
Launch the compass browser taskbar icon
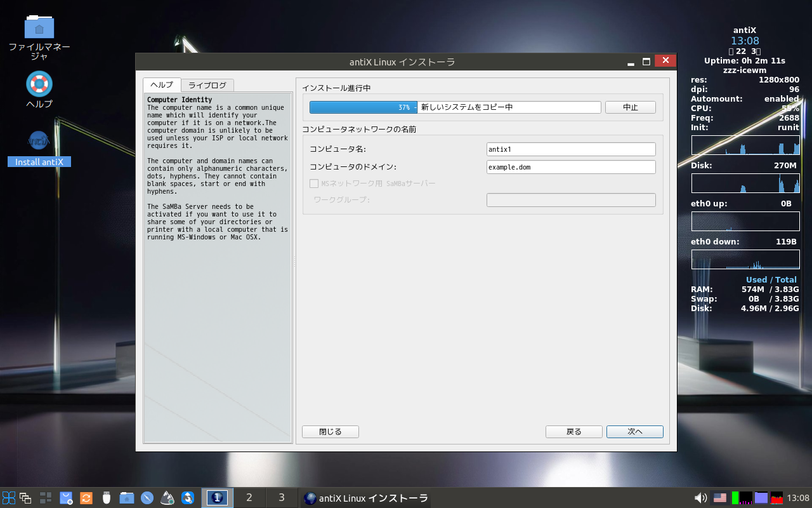click(147, 498)
